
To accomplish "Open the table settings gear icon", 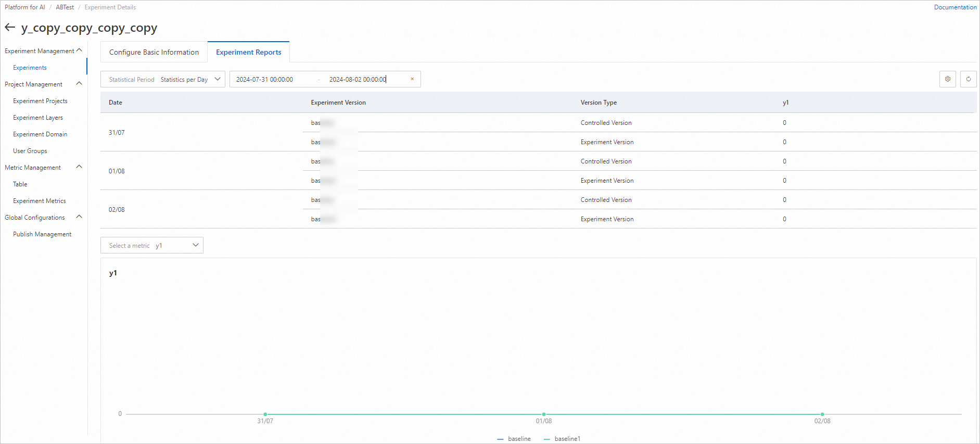I will pos(948,79).
